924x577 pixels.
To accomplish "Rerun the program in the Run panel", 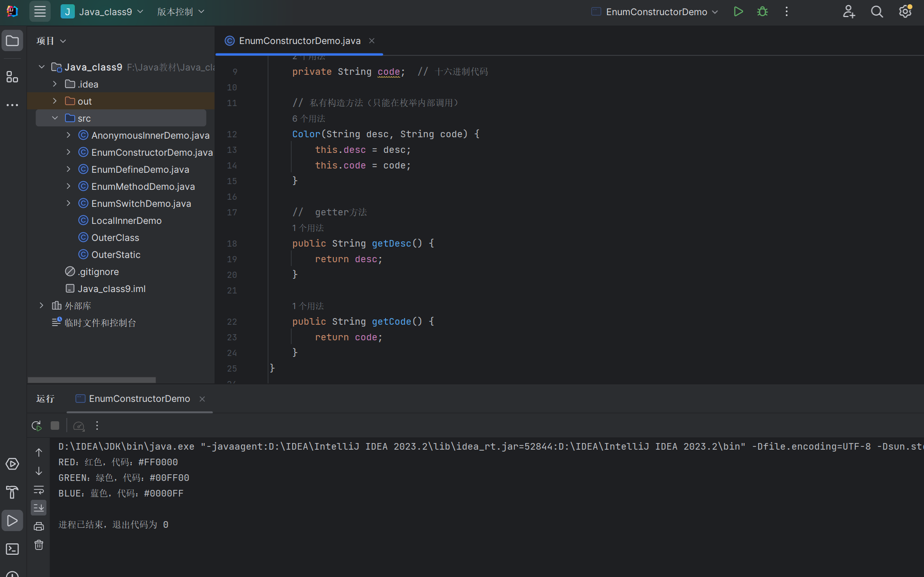I will tap(36, 426).
